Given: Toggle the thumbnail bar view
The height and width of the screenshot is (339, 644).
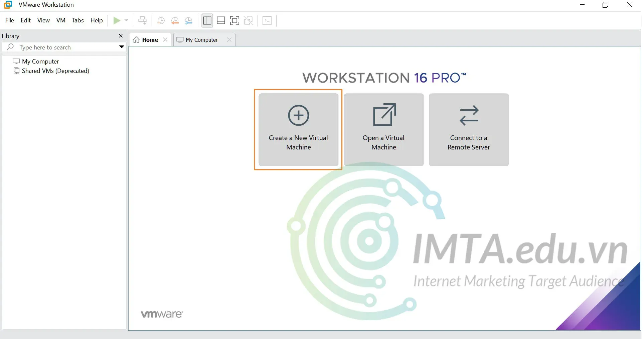Looking at the screenshot, I should pos(221,21).
